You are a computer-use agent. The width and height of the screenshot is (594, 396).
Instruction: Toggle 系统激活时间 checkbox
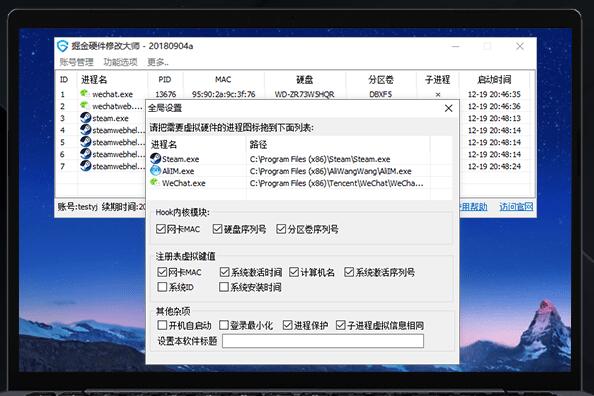coord(224,272)
